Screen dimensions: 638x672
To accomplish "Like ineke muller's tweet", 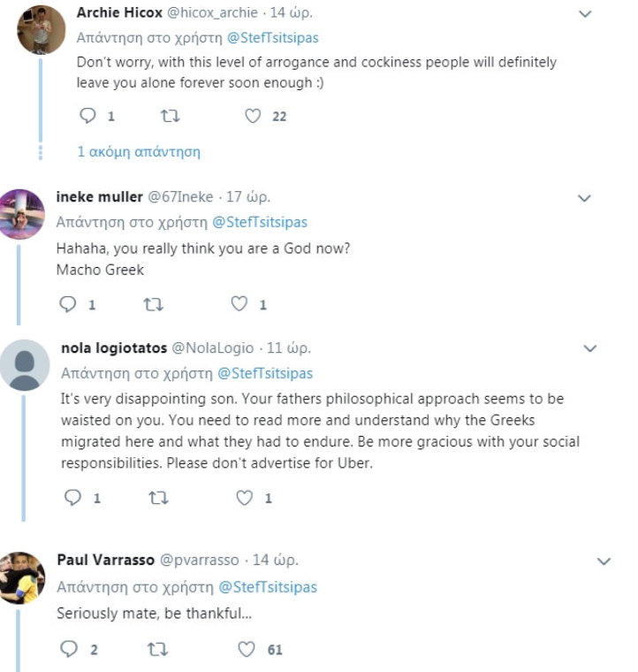I will click(239, 304).
